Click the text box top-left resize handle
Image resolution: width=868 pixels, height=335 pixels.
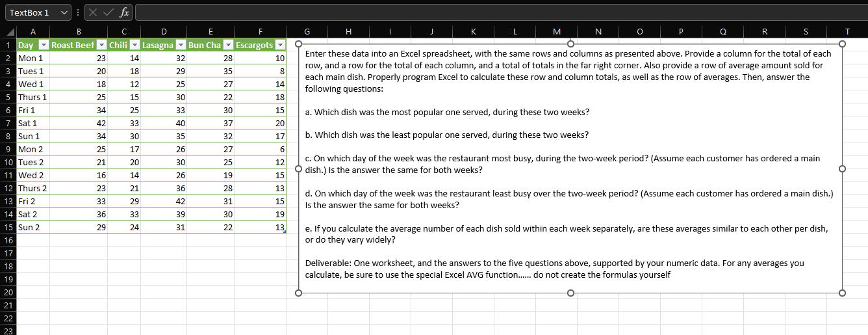pos(299,44)
